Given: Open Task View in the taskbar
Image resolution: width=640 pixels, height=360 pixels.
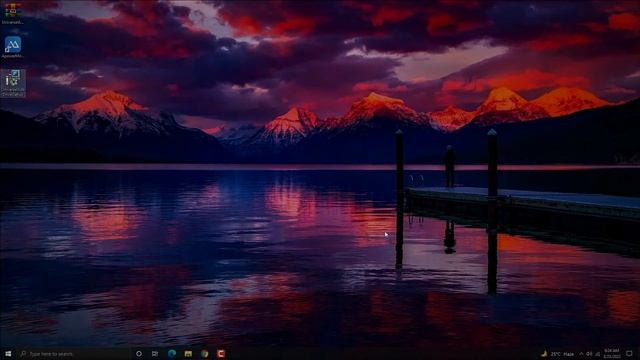Looking at the screenshot, I should pyautogui.click(x=155, y=353).
